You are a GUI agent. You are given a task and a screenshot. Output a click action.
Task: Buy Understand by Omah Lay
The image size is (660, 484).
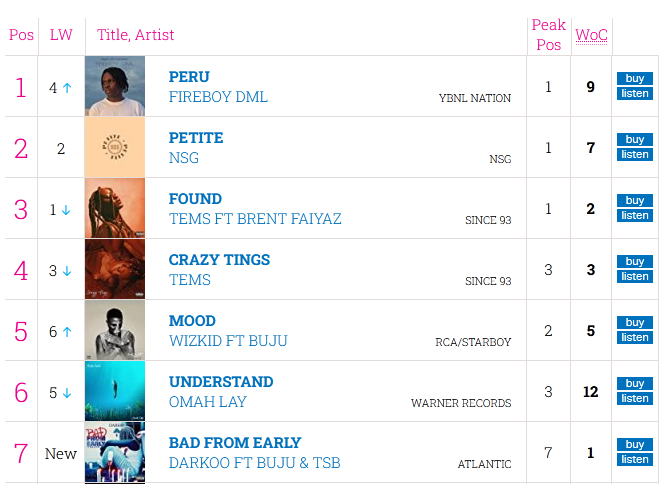(x=634, y=383)
